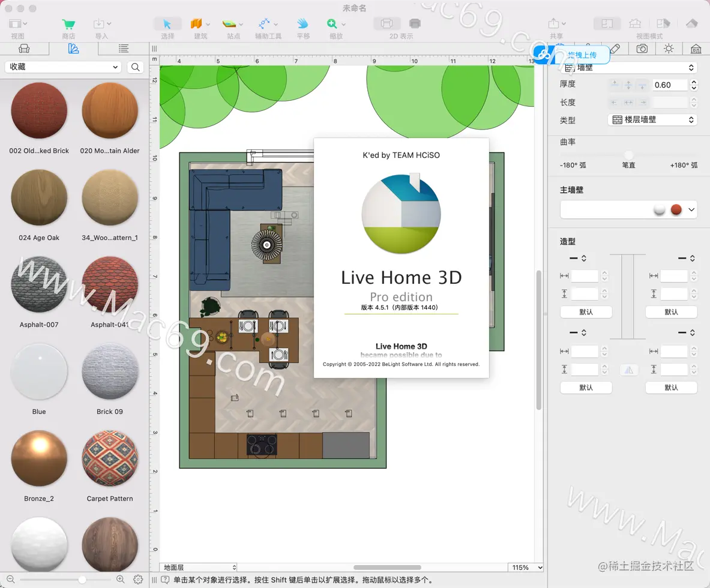710x588 pixels.
Task: Choose the Brick 09 material
Action: [x=110, y=371]
